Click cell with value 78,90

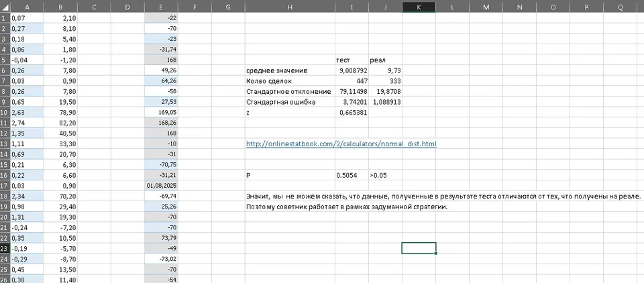[60, 113]
